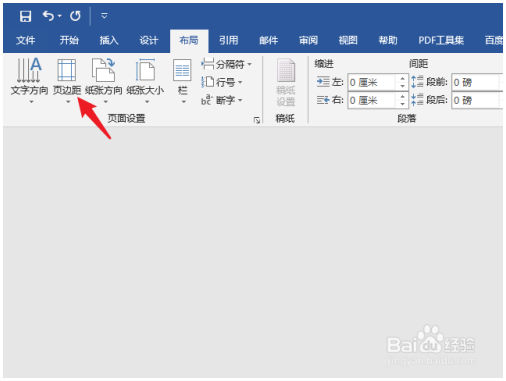506x381 pixels.
Task: Click the Save icon in quick access toolbar
Action: 25,16
